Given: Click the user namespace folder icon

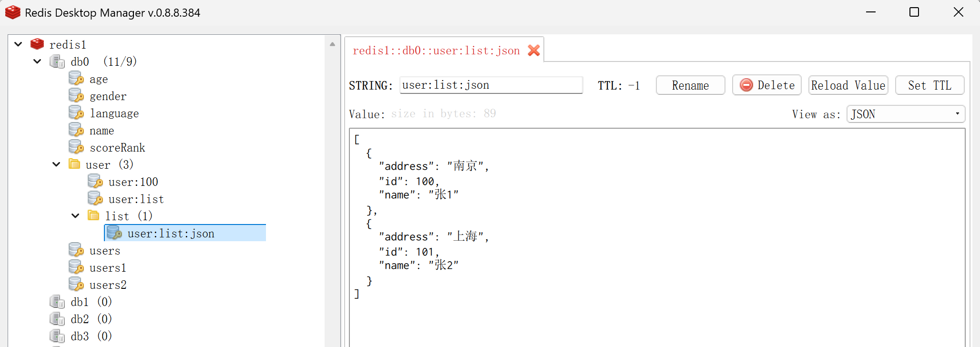Looking at the screenshot, I should click(x=74, y=164).
